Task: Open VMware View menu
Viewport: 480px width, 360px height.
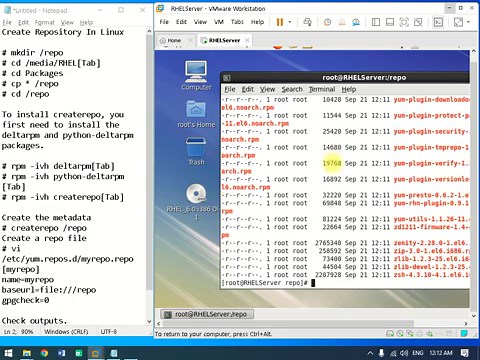Action: (200, 22)
